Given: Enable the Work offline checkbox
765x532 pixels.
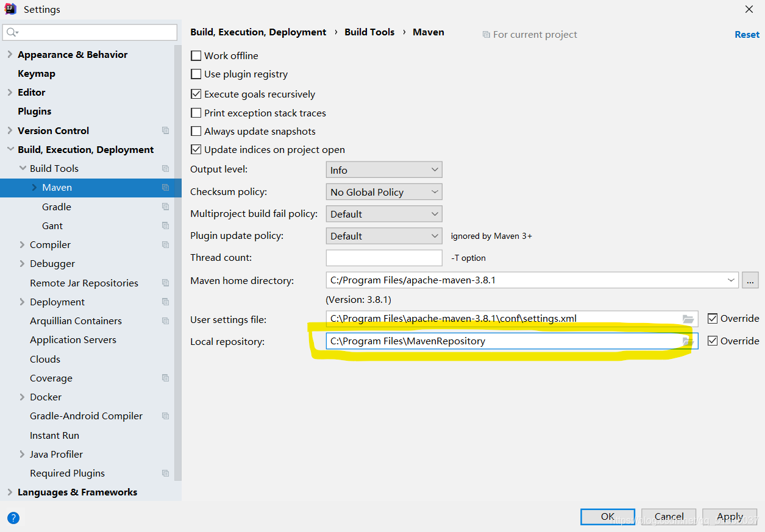Looking at the screenshot, I should click(196, 55).
